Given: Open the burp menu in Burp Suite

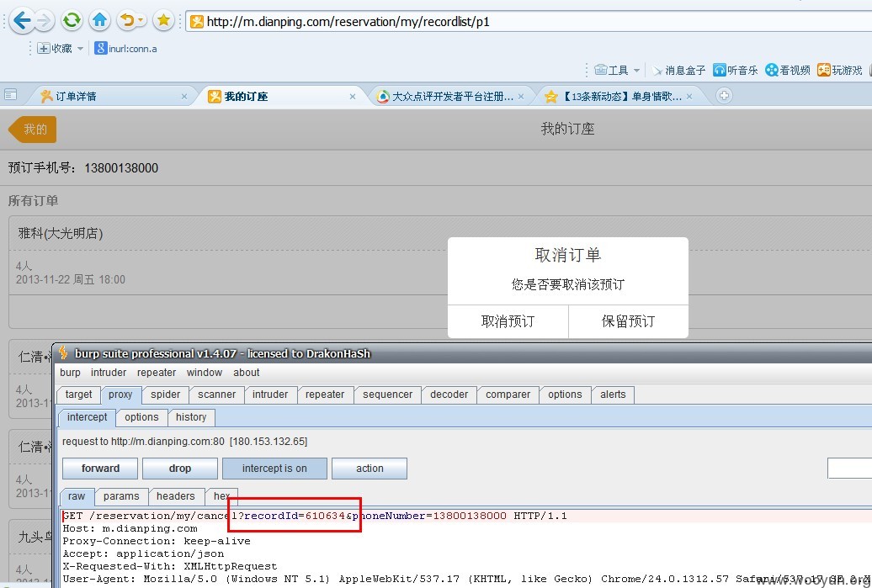Looking at the screenshot, I should 70,373.
